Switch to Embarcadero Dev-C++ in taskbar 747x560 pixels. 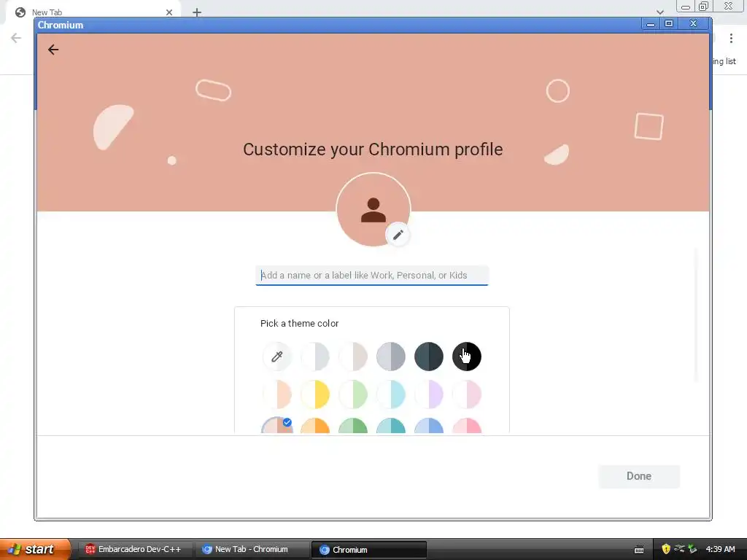[134, 549]
